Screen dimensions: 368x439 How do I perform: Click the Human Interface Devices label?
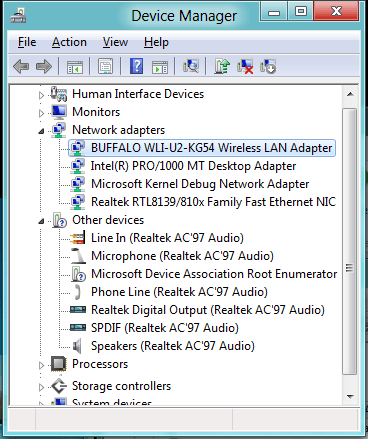[x=138, y=94]
